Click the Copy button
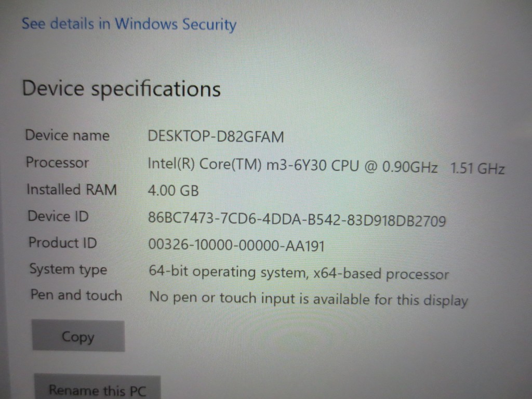 pos(78,336)
